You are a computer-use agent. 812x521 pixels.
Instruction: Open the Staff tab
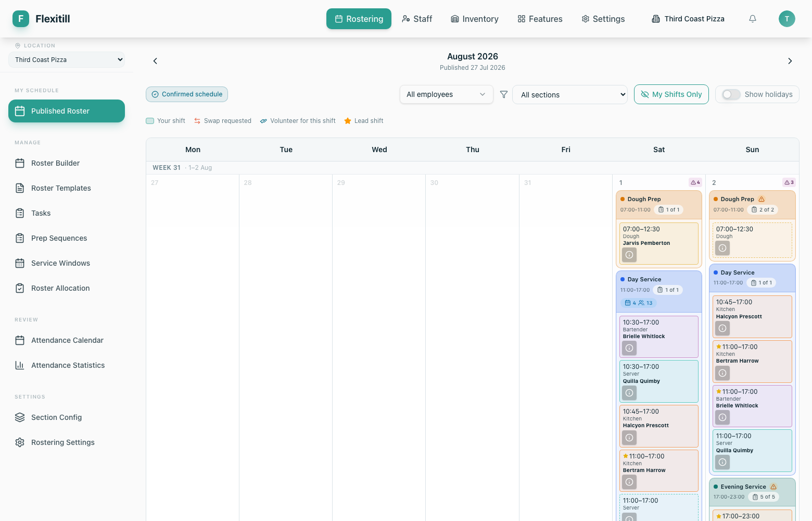[417, 19]
